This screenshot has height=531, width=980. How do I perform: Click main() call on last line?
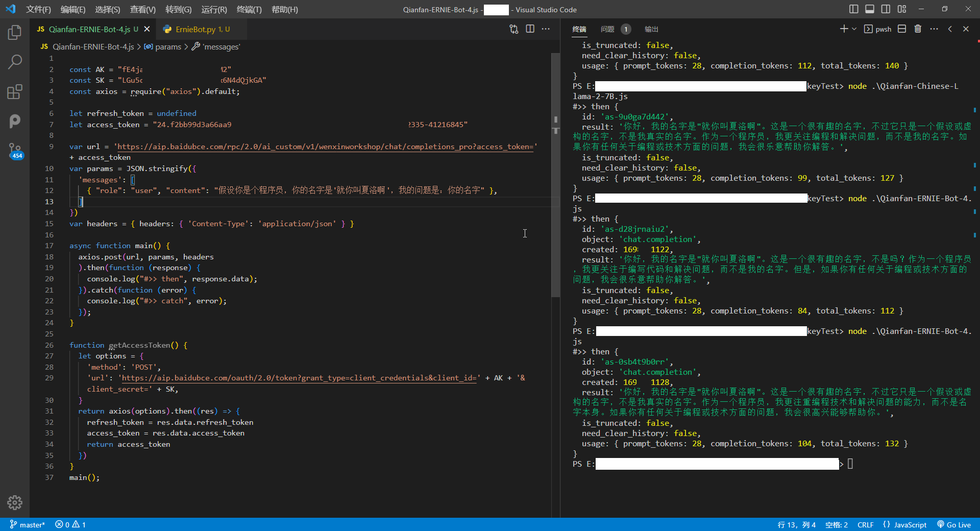pyautogui.click(x=85, y=477)
